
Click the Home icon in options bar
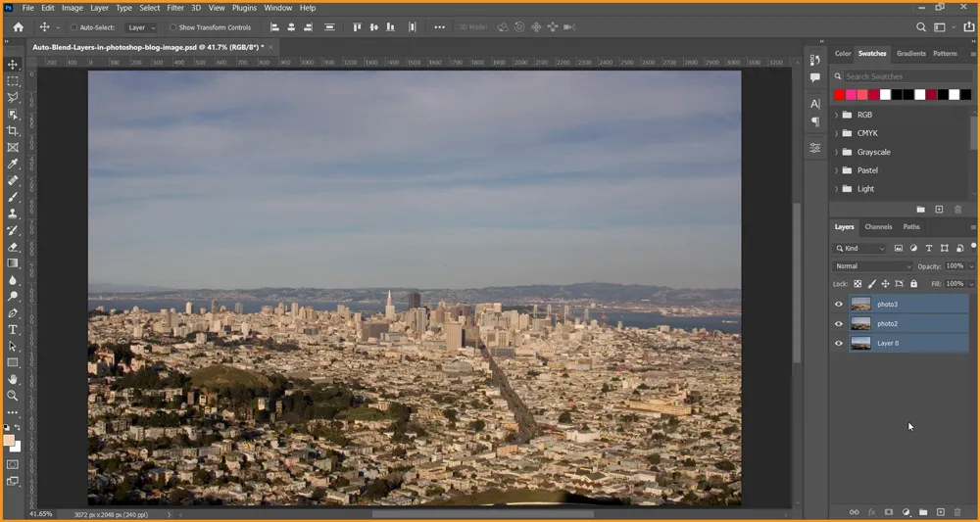[18, 26]
